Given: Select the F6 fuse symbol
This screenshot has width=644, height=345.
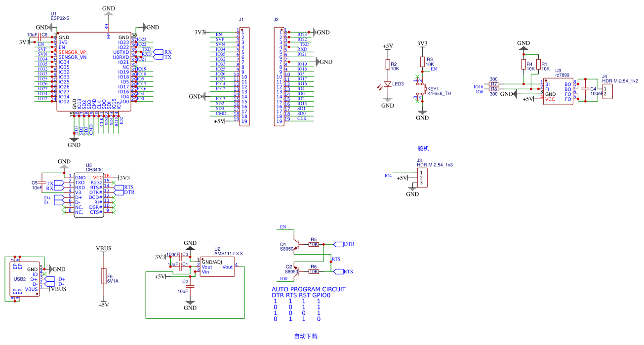Looking at the screenshot, I should click(103, 276).
